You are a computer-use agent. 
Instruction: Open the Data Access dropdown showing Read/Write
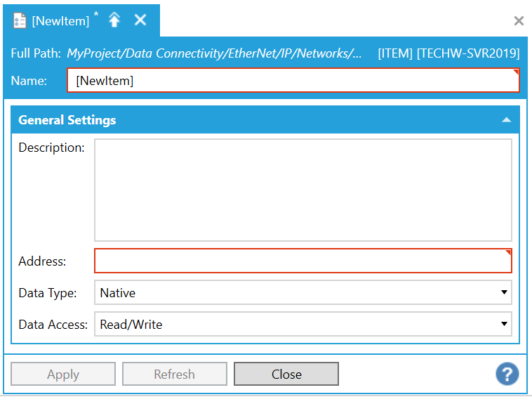click(x=303, y=324)
